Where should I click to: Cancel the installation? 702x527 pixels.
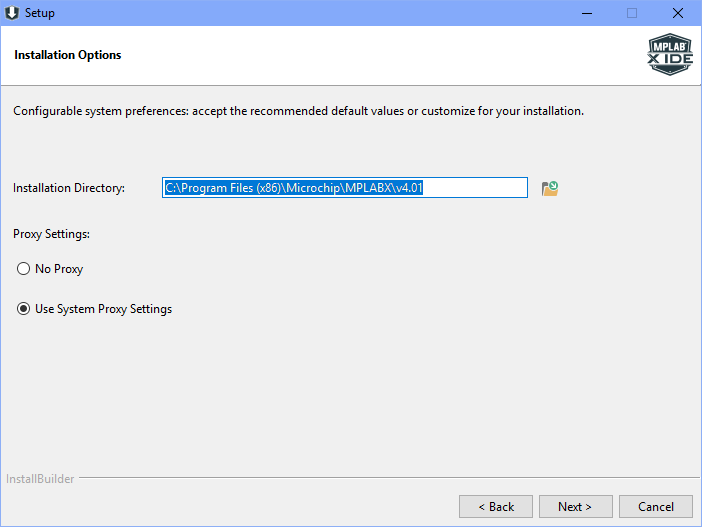click(x=655, y=506)
